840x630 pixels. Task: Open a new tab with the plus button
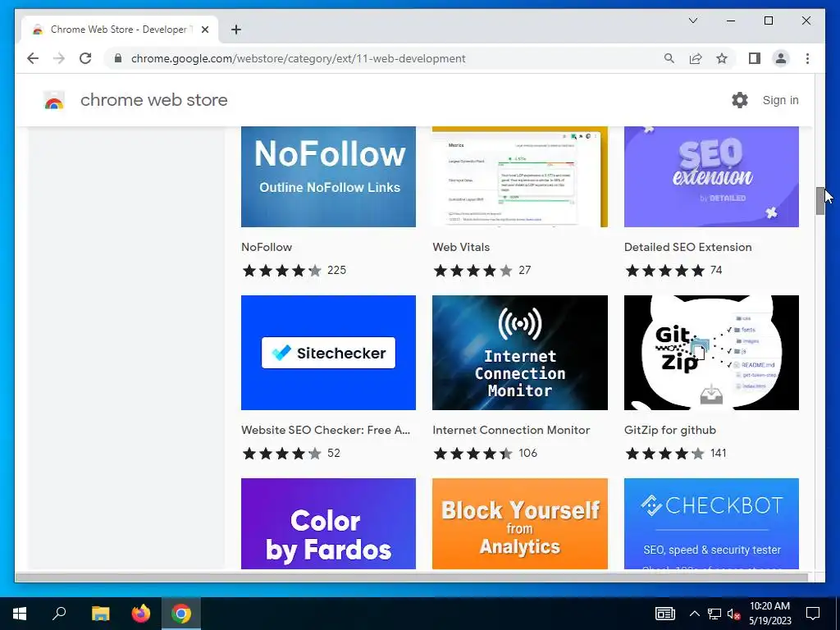[236, 30]
